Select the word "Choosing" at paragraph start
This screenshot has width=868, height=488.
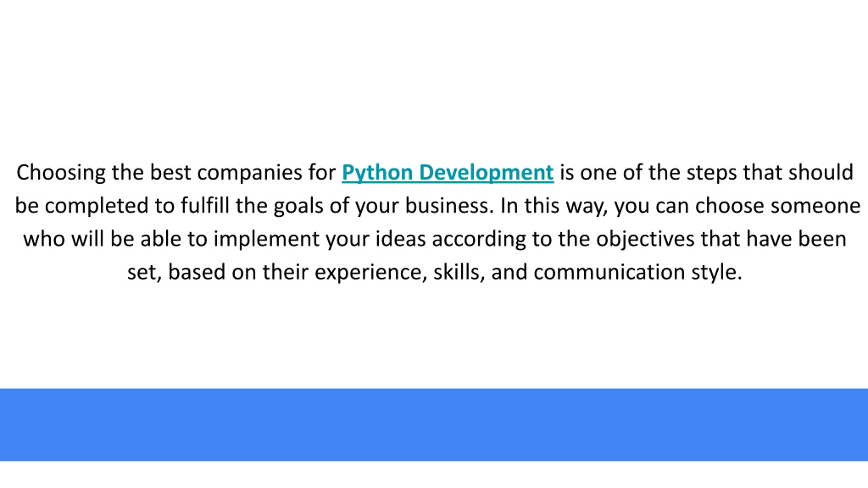point(61,173)
